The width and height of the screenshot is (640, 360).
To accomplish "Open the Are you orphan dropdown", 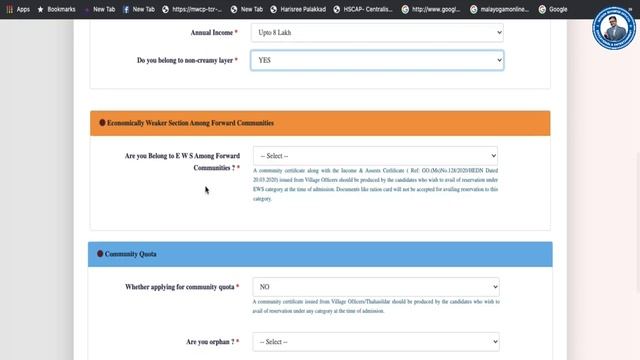I will [x=376, y=342].
